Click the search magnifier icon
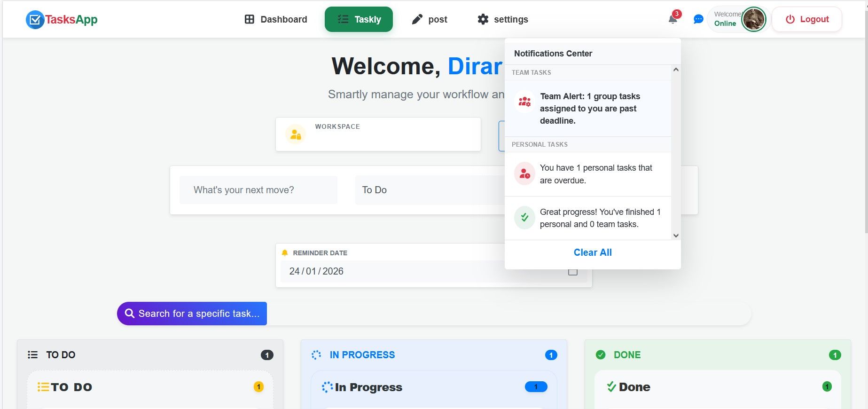The width and height of the screenshot is (868, 409). pos(130,313)
